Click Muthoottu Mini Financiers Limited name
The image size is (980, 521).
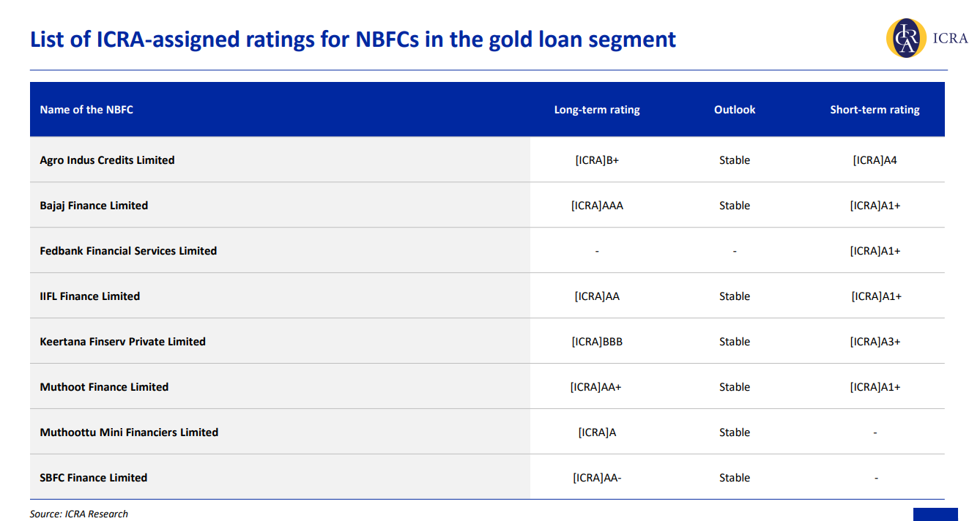(x=129, y=432)
